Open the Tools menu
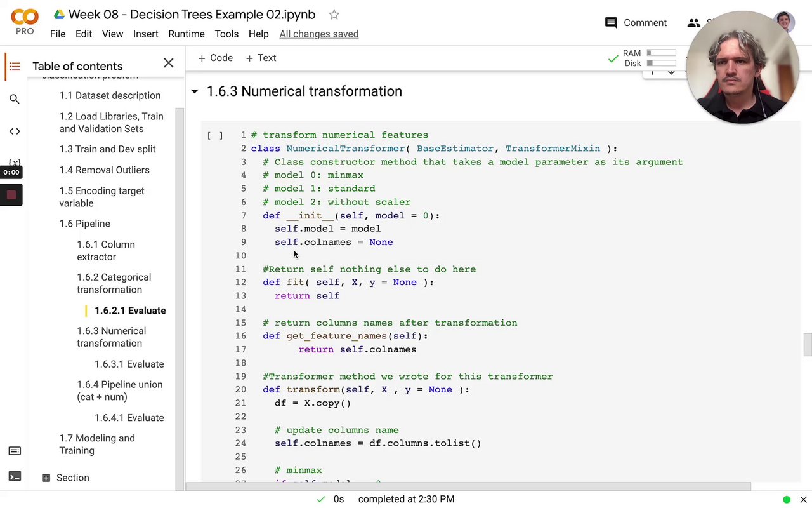Screen dimensions: 812x508 click(226, 34)
